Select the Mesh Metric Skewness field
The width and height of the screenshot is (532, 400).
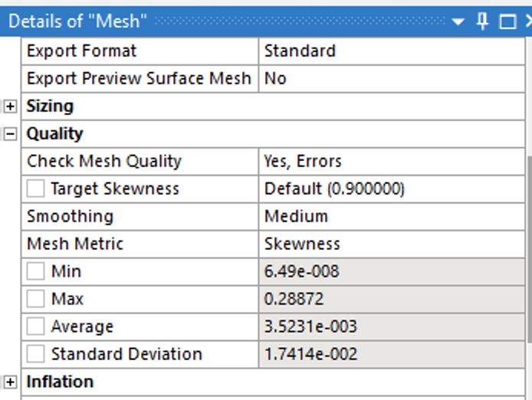pos(391,244)
